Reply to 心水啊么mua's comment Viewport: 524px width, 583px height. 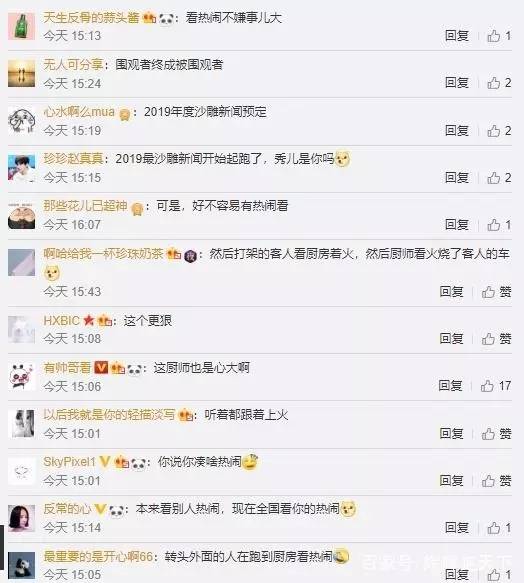(x=457, y=131)
